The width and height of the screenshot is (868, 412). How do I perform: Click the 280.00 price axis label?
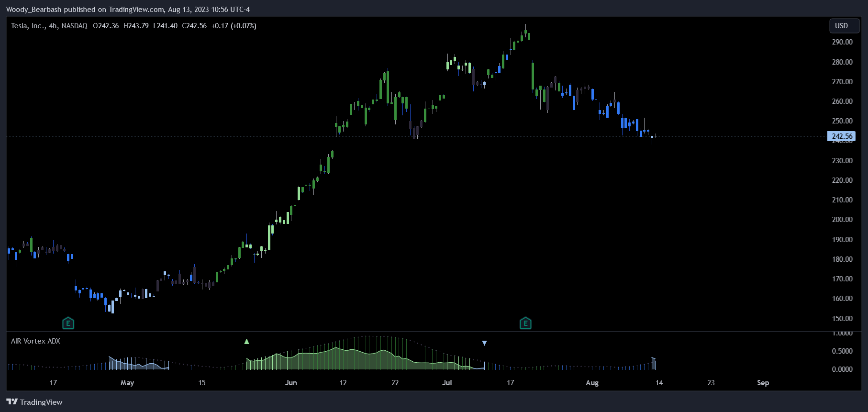[842, 62]
